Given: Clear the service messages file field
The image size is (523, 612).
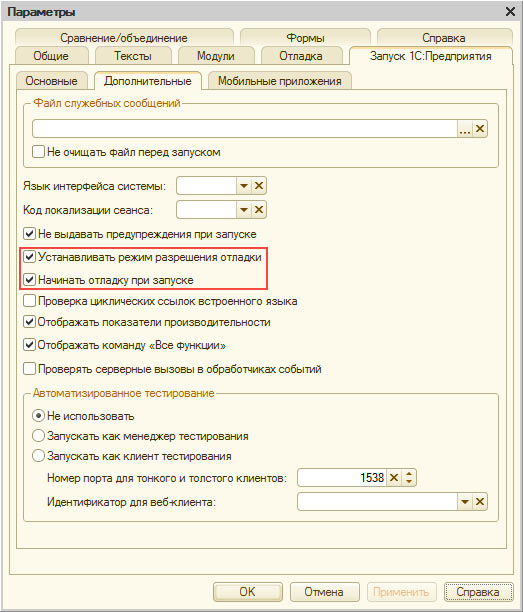Looking at the screenshot, I should (480, 128).
